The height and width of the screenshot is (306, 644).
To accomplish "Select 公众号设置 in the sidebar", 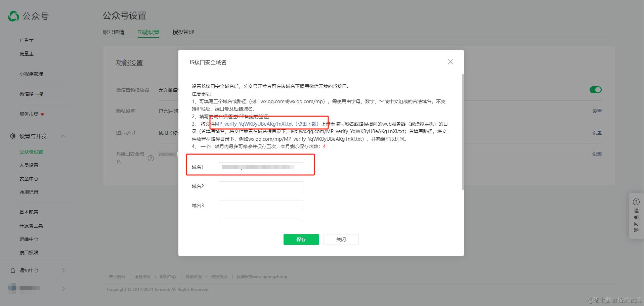I will coord(31,152).
